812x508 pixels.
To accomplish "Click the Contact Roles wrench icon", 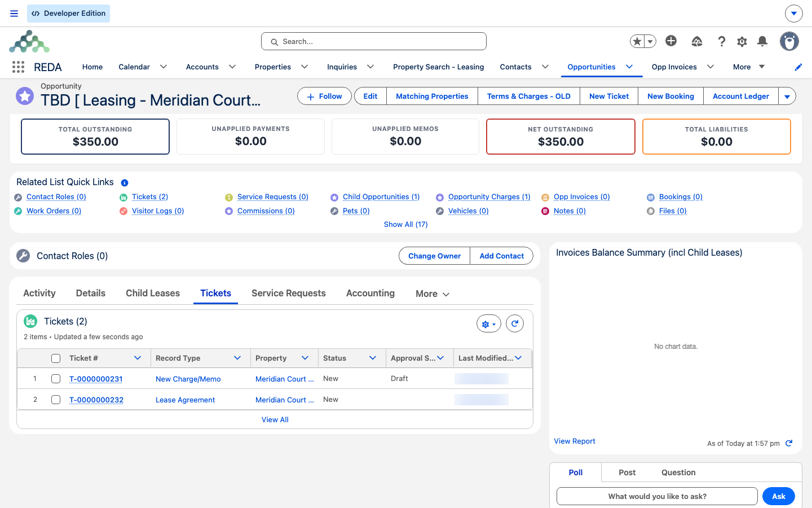I will pyautogui.click(x=23, y=256).
